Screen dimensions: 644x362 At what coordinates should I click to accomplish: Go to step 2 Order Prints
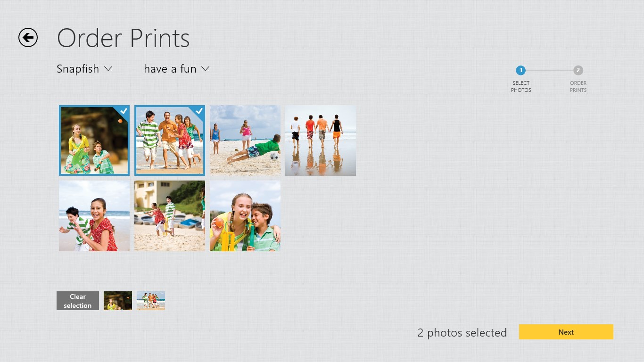[x=578, y=71]
